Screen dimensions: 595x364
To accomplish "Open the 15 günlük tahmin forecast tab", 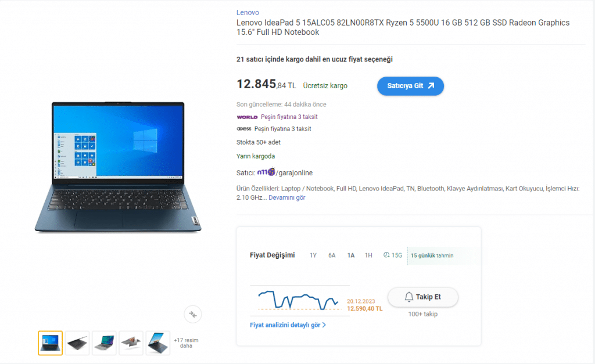I will pos(432,255).
